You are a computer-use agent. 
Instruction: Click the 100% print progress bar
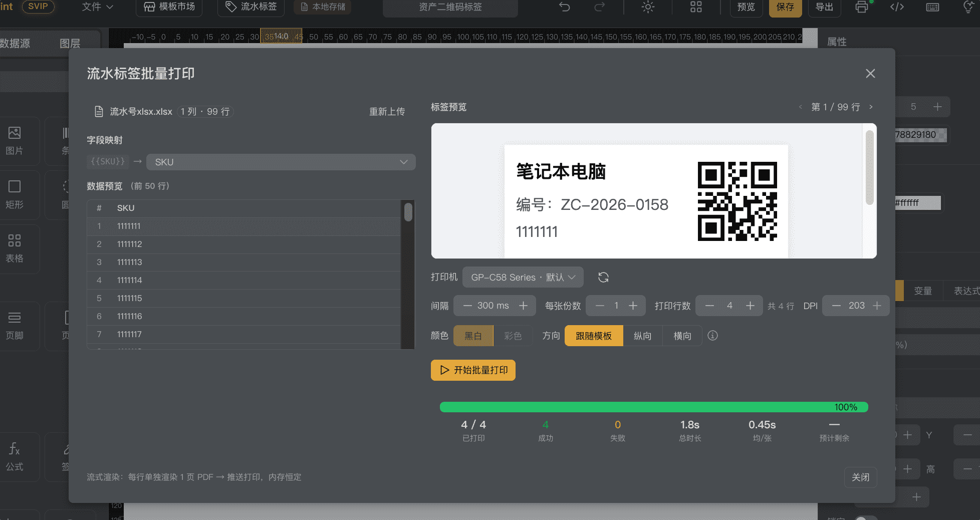click(654, 407)
